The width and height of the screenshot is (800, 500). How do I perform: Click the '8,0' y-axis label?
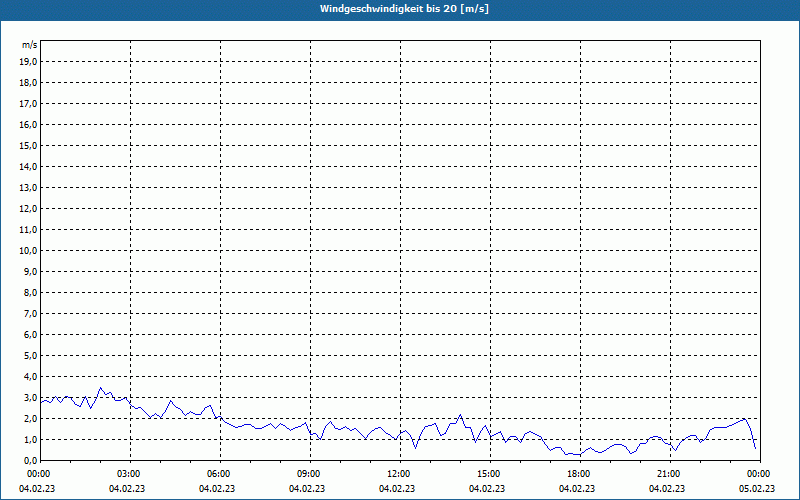(31, 292)
